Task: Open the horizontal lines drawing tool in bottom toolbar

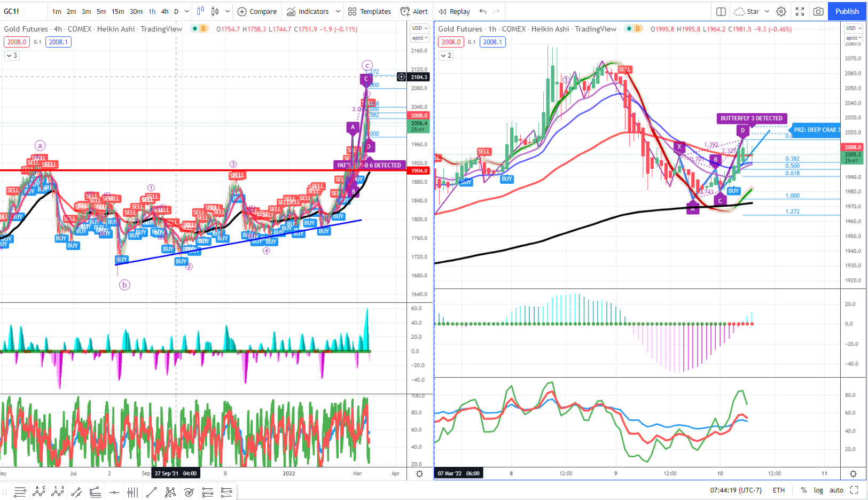Action: point(20,492)
